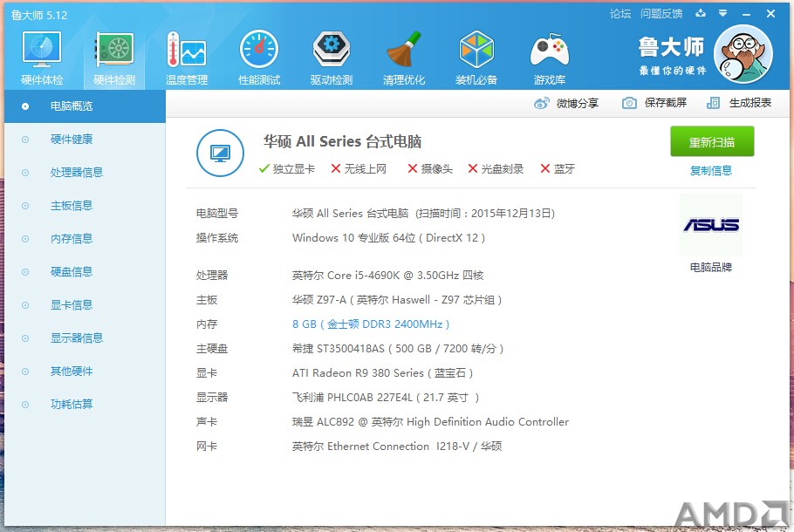794x532 pixels.
Task: Click the green 重新扫描 rescan button
Action: click(712, 142)
